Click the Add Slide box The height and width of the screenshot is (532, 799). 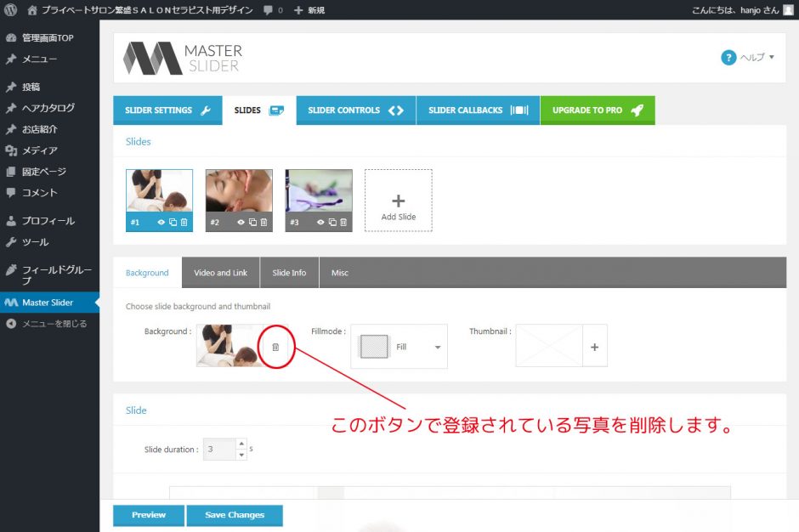coord(398,201)
